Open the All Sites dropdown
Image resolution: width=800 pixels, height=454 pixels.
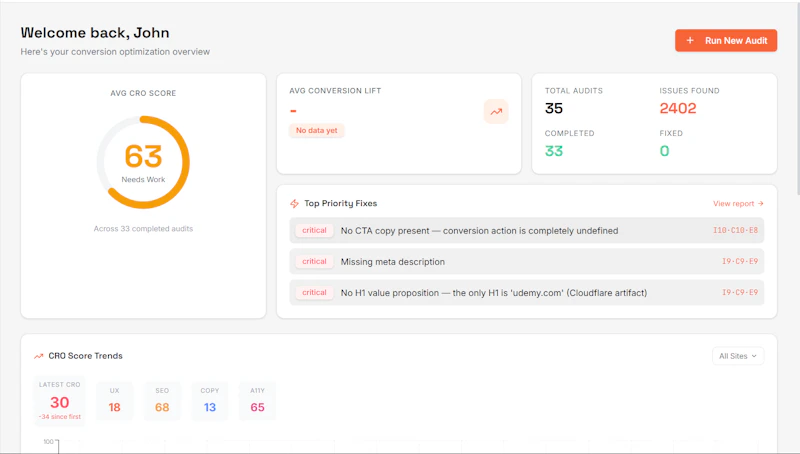(x=738, y=356)
